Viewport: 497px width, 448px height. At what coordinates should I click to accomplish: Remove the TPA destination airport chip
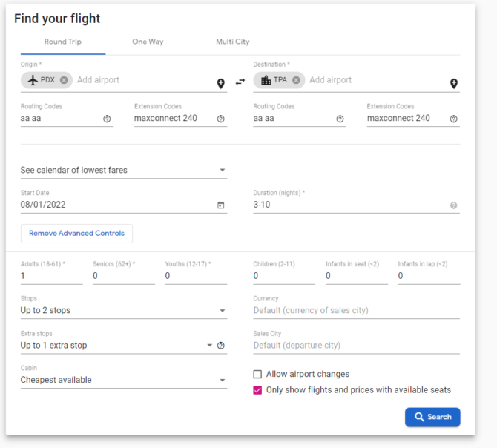click(x=296, y=80)
